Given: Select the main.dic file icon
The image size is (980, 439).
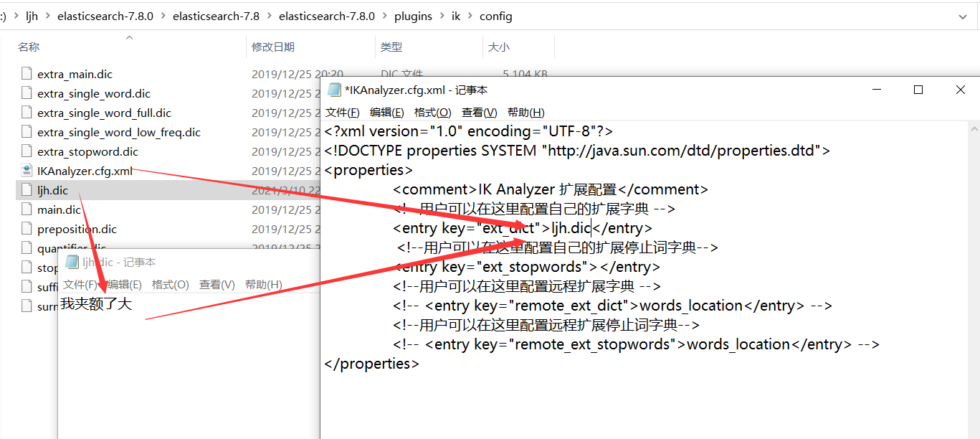Looking at the screenshot, I should point(27,209).
